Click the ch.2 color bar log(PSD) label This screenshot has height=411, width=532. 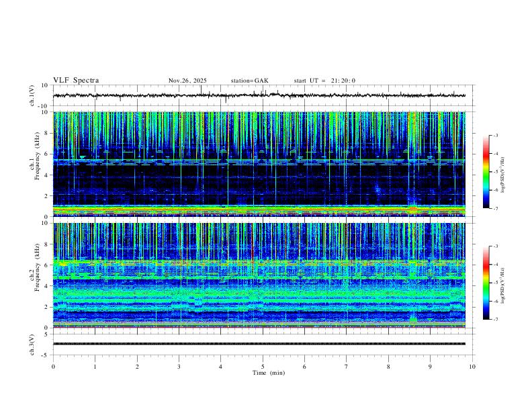(503, 285)
